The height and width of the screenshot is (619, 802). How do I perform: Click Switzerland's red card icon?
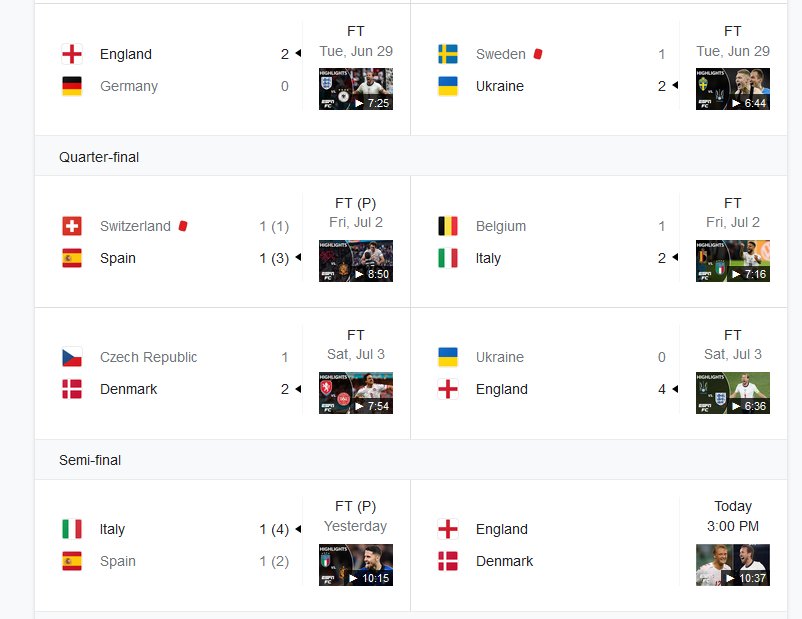click(183, 226)
